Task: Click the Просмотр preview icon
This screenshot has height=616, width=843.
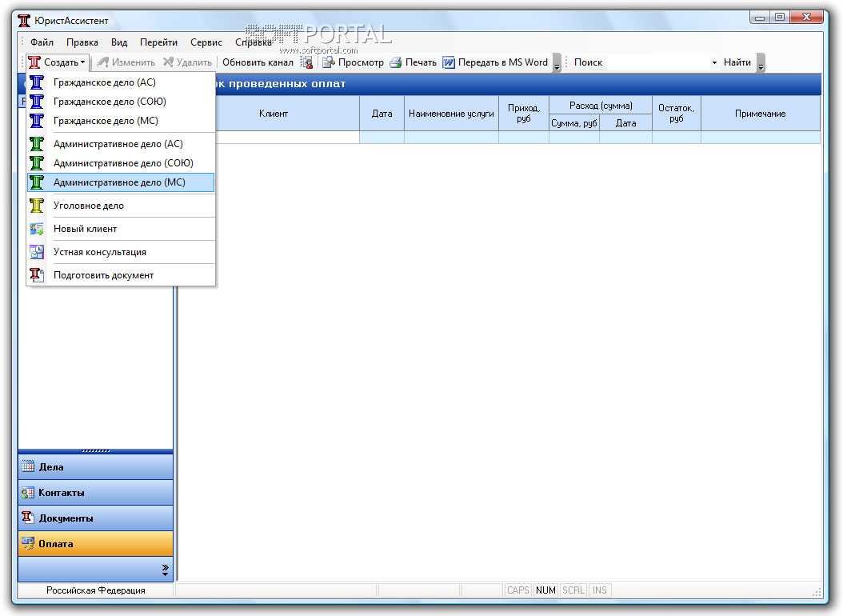Action: (x=328, y=62)
